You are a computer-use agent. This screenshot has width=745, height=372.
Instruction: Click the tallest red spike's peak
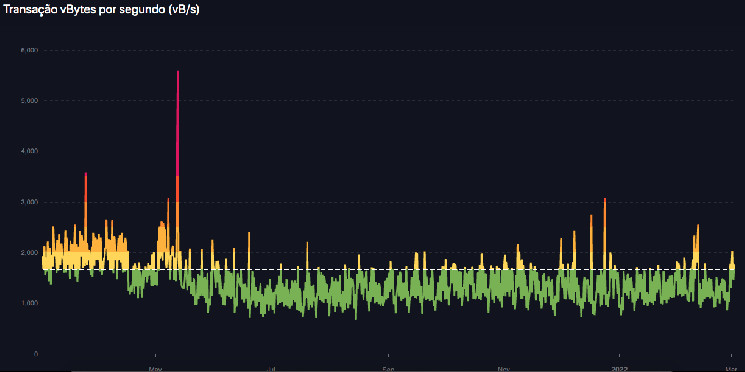click(178, 72)
